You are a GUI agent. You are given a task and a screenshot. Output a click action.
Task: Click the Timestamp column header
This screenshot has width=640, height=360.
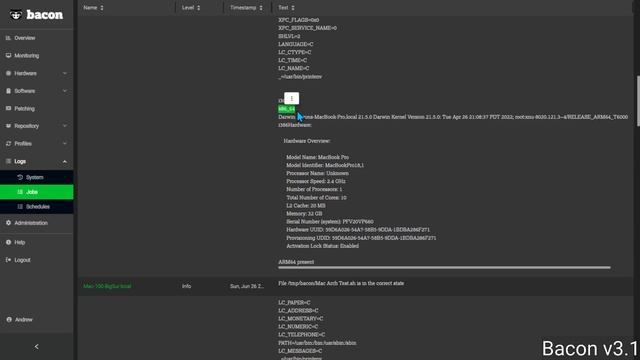click(243, 8)
